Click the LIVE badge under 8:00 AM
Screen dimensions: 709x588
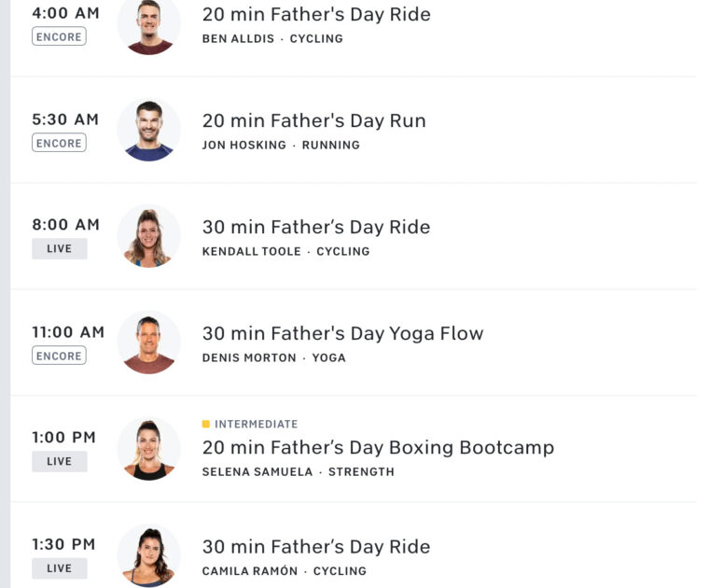[x=59, y=249]
